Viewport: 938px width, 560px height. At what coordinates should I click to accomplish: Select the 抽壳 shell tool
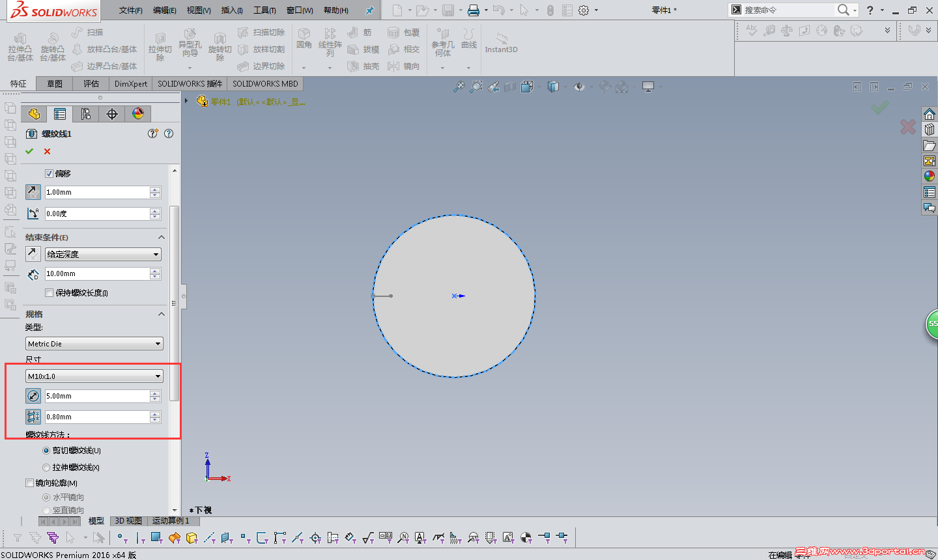pos(363,66)
